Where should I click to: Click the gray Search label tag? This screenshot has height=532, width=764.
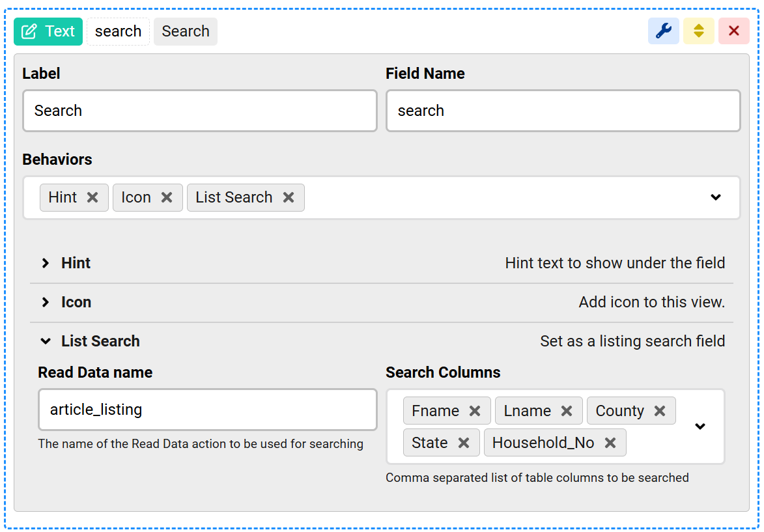click(186, 31)
